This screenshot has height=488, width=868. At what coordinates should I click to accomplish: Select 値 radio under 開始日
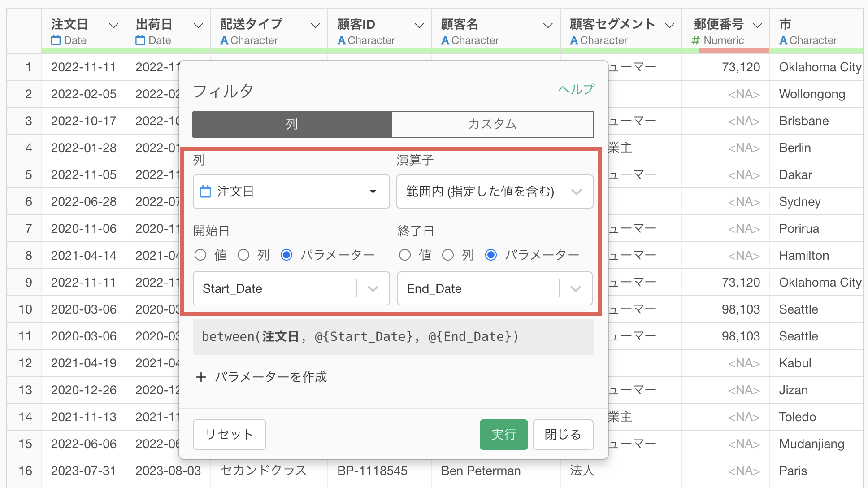click(200, 255)
